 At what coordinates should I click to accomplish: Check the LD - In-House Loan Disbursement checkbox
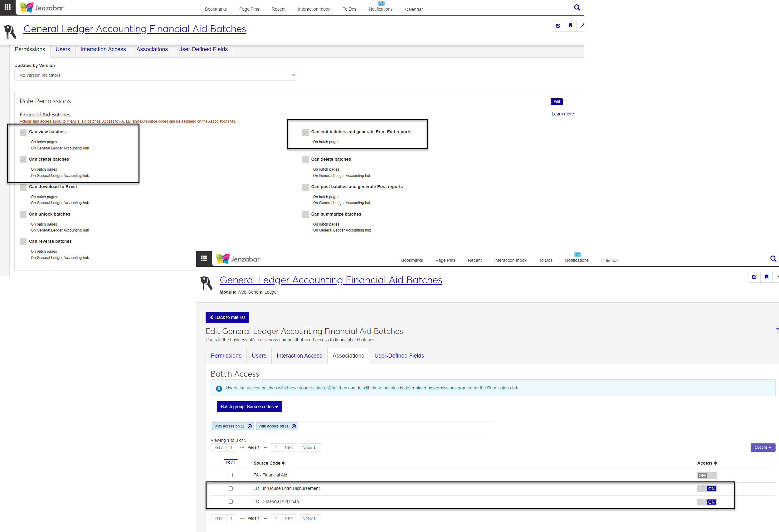(x=231, y=488)
